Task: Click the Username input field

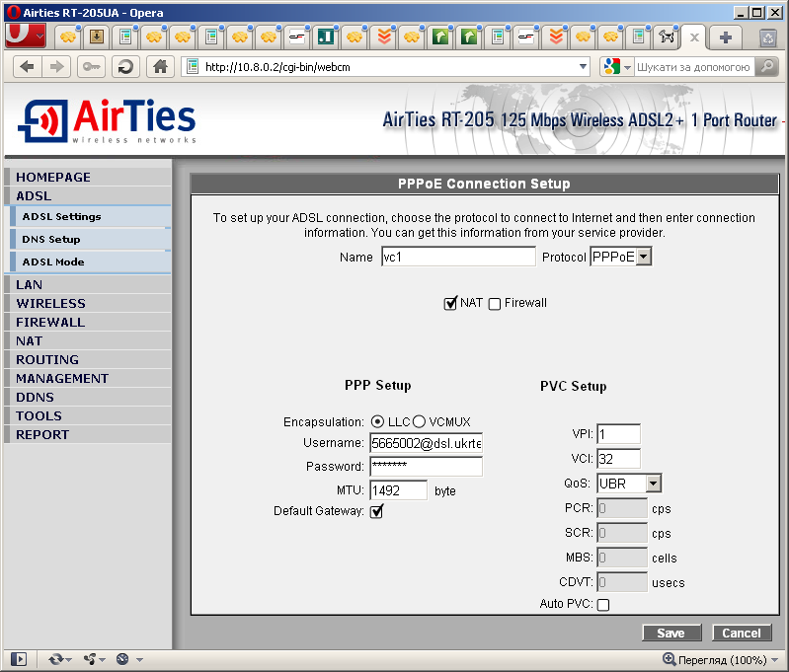Action: point(427,443)
